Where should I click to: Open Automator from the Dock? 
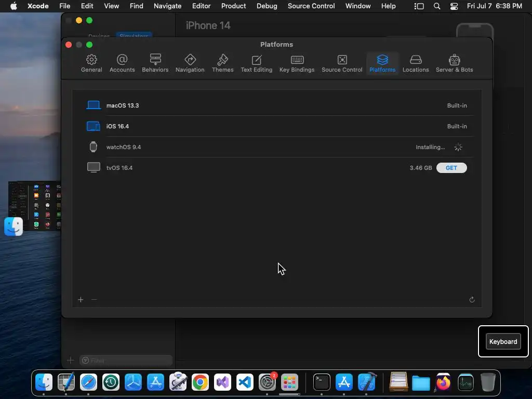tap(178, 382)
